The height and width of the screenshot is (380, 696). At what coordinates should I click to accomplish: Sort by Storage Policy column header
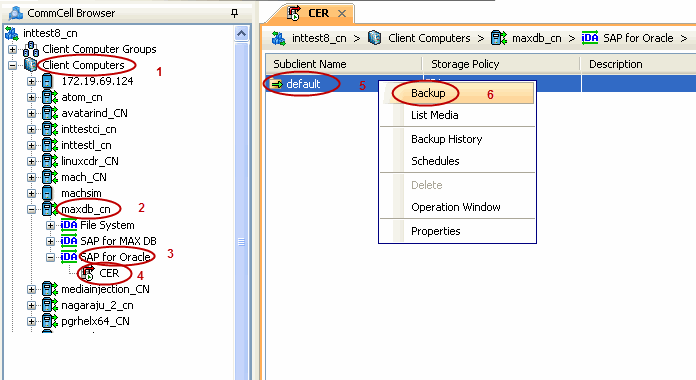pyautogui.click(x=501, y=64)
